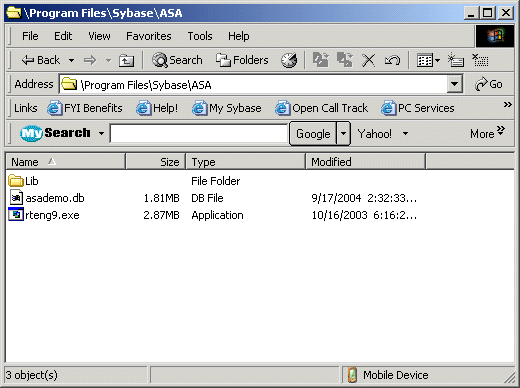Sort by the Size column header
Screen dimensions: 520x388
pyautogui.click(x=155, y=162)
